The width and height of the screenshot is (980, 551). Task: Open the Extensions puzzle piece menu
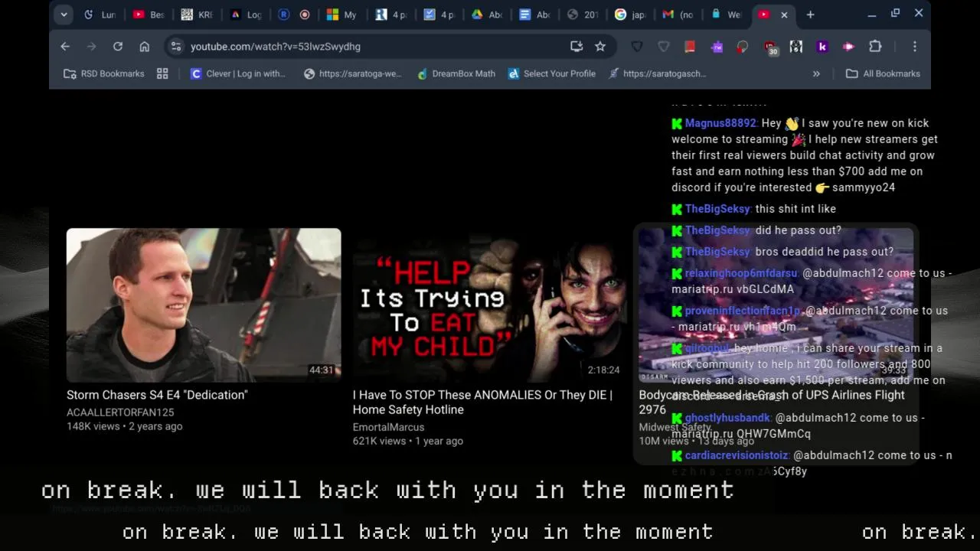875,47
